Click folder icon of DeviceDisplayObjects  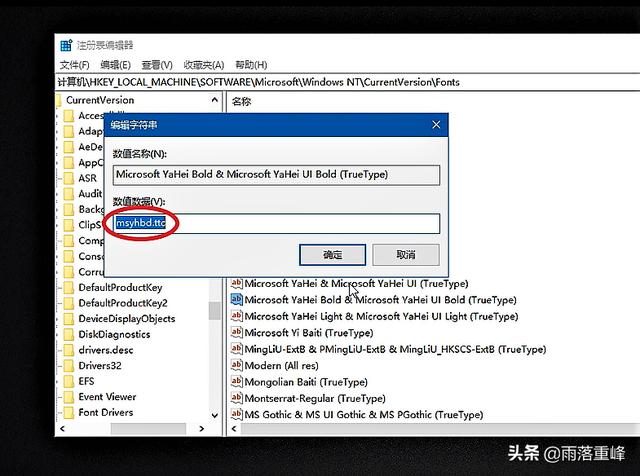(69, 318)
